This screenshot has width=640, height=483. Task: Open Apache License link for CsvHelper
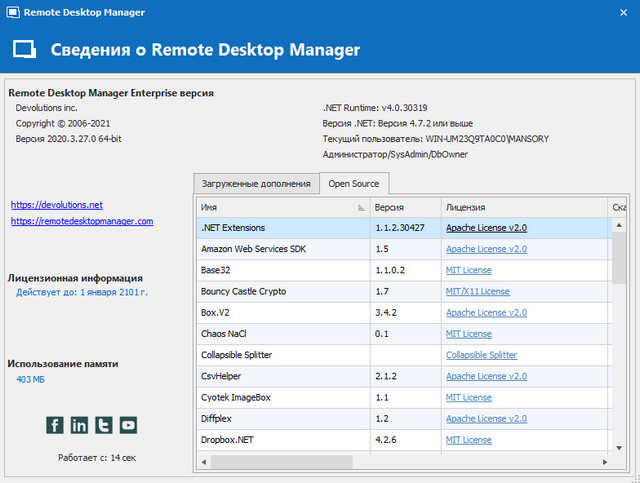tap(486, 376)
